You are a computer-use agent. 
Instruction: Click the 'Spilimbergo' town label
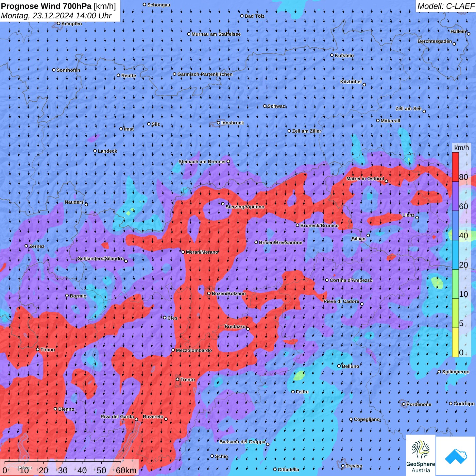pyautogui.click(x=456, y=372)
